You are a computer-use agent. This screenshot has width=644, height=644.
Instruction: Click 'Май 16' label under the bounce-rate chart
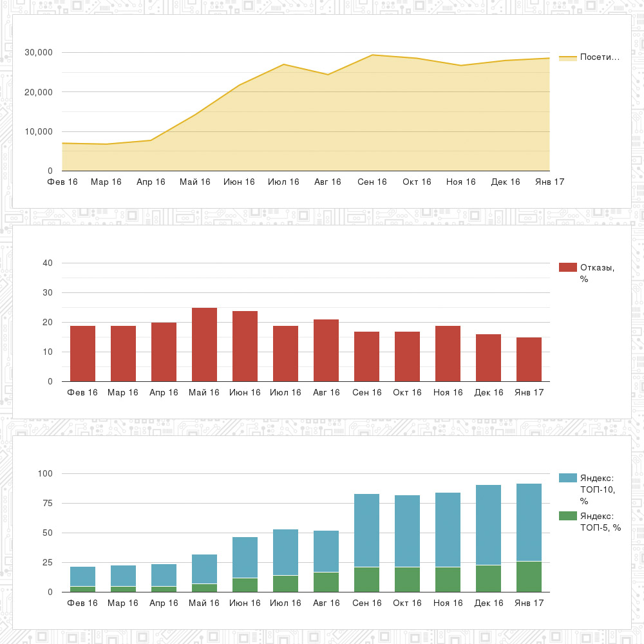tap(204, 393)
